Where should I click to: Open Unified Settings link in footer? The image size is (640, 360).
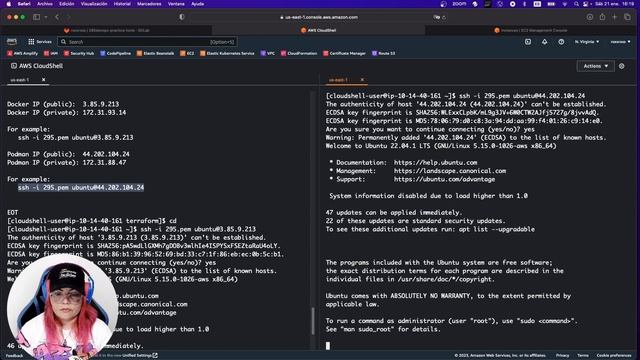(x=140, y=356)
